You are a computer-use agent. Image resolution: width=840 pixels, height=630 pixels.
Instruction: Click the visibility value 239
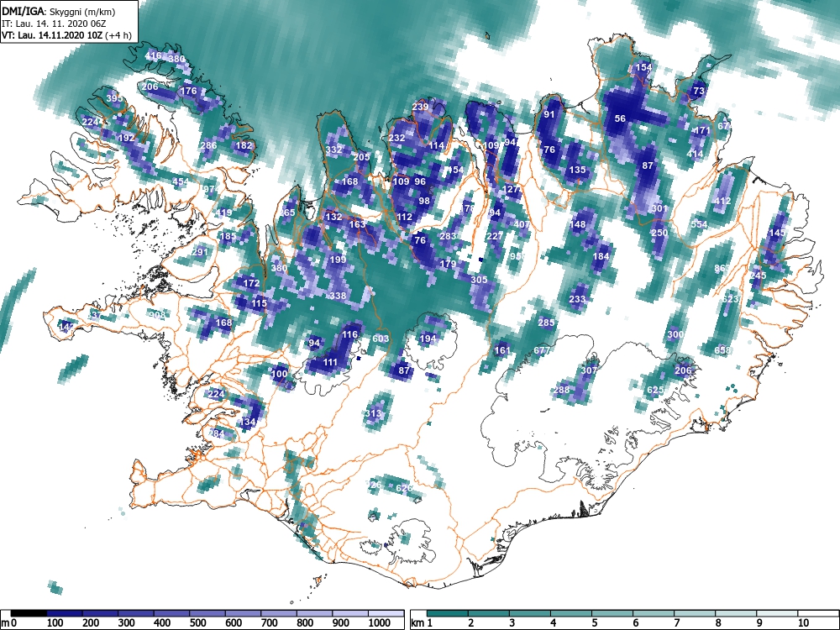pos(421,107)
